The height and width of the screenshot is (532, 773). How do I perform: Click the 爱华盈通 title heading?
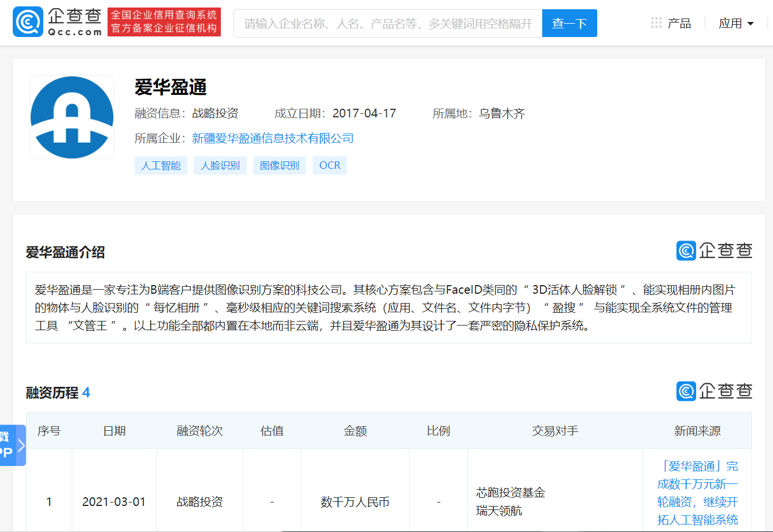tap(171, 87)
